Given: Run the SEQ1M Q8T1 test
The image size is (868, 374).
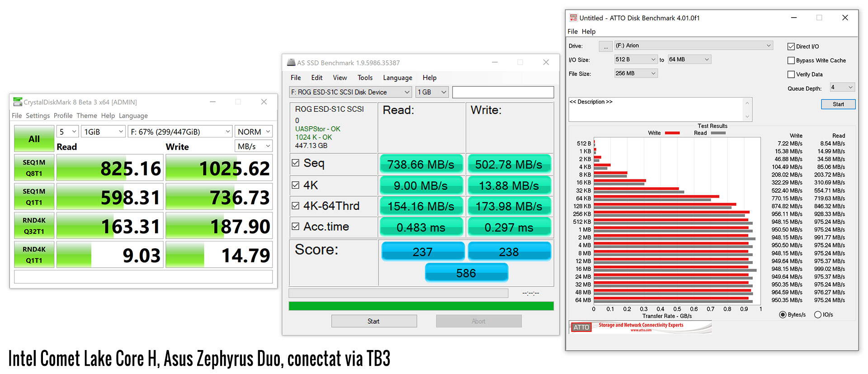Looking at the screenshot, I should pos(34,168).
